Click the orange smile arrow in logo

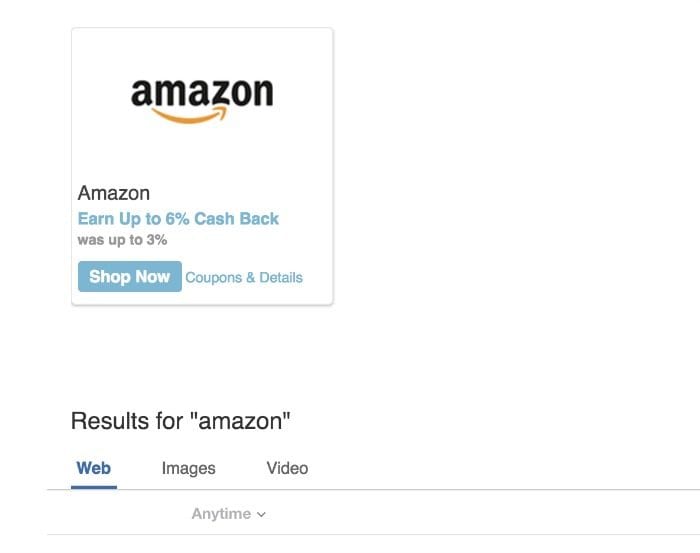point(189,115)
